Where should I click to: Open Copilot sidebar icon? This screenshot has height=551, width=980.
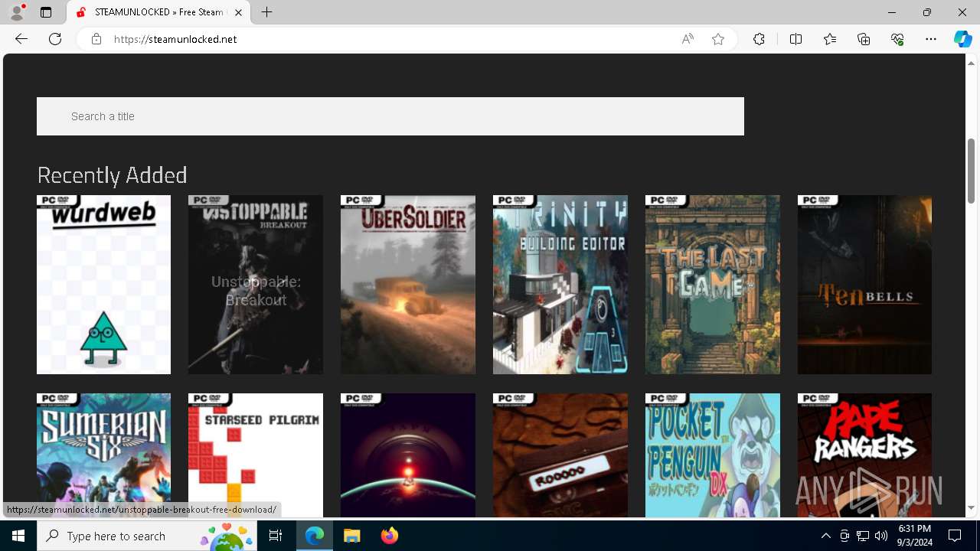[962, 39]
